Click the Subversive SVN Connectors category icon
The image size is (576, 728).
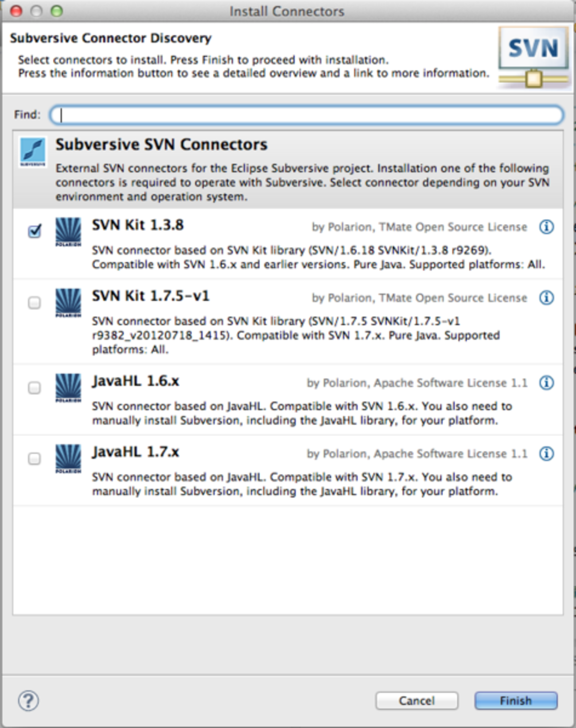(33, 152)
